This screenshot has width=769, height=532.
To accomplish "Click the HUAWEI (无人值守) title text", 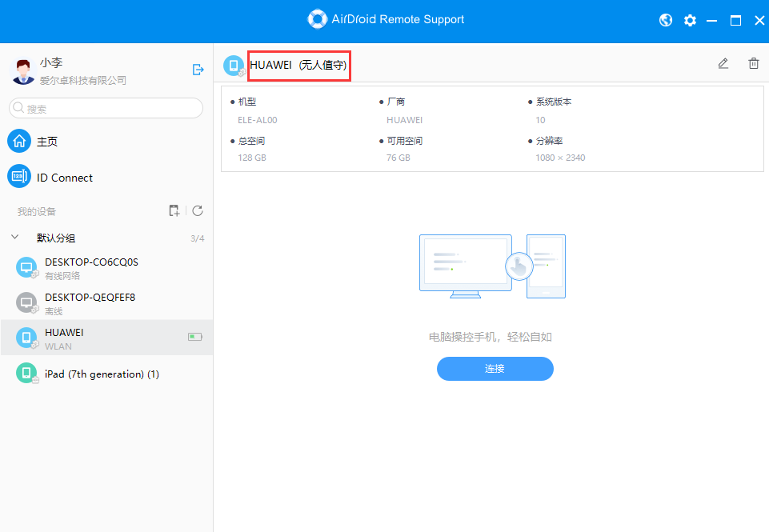I will (x=298, y=66).
